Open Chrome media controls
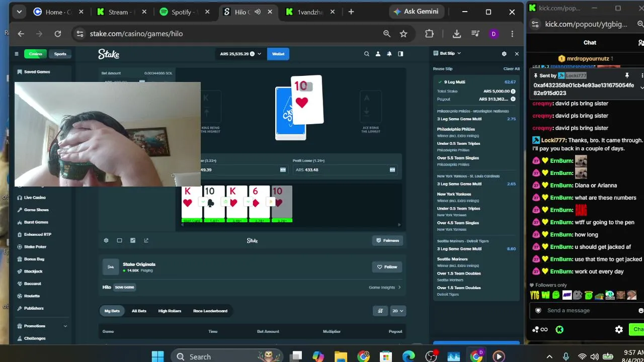 click(475, 34)
